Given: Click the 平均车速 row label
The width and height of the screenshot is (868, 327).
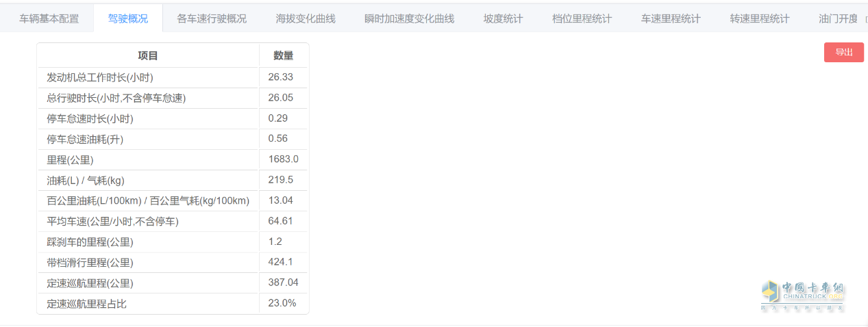Looking at the screenshot, I should pos(113,221).
